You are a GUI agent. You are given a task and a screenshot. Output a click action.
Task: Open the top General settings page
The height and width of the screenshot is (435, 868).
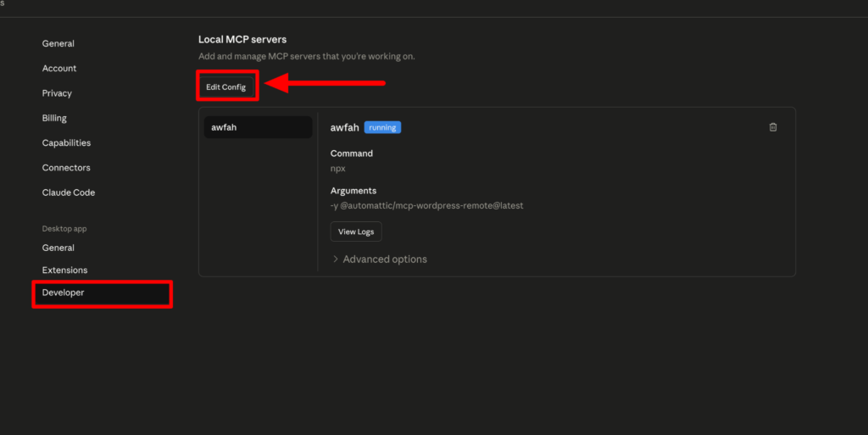58,44
